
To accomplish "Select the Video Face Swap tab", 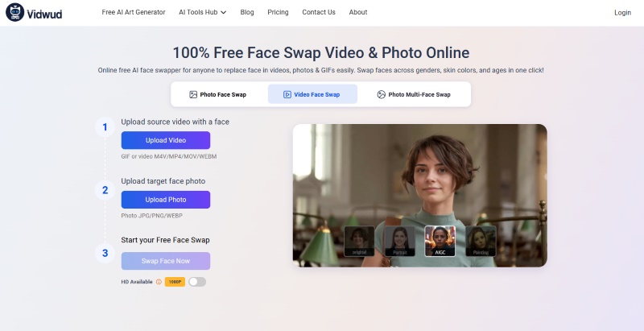I will tap(312, 94).
